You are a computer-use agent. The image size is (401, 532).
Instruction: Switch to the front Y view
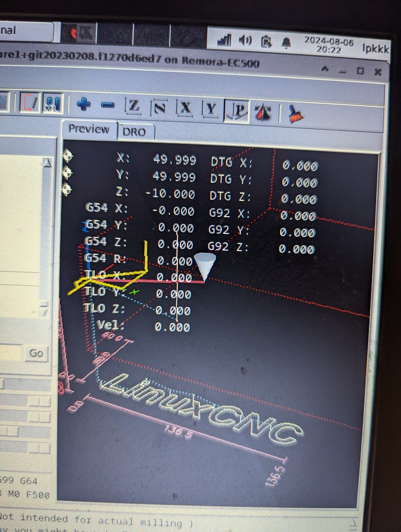coord(211,109)
